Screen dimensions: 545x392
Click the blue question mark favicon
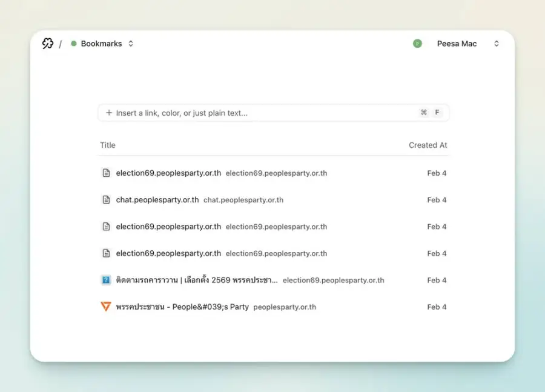pyautogui.click(x=106, y=280)
